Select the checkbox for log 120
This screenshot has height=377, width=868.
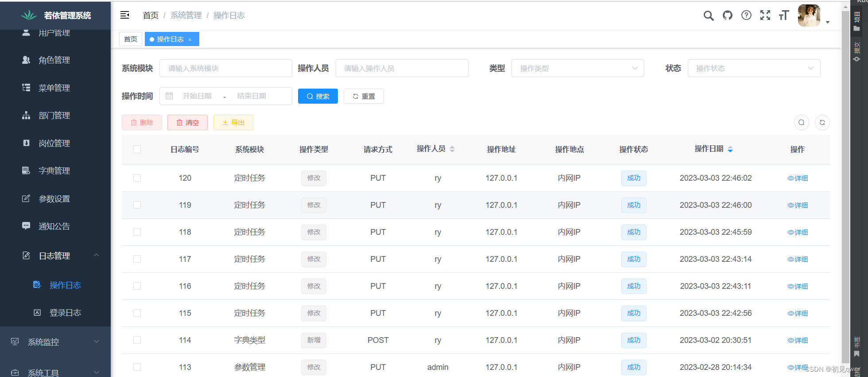[137, 178]
